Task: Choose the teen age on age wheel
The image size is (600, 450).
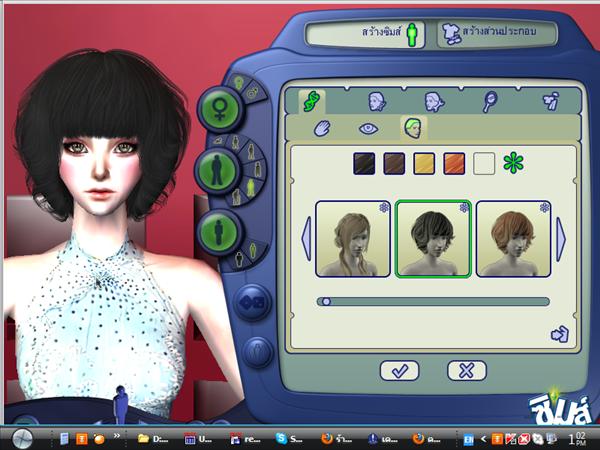Action: tap(251, 152)
